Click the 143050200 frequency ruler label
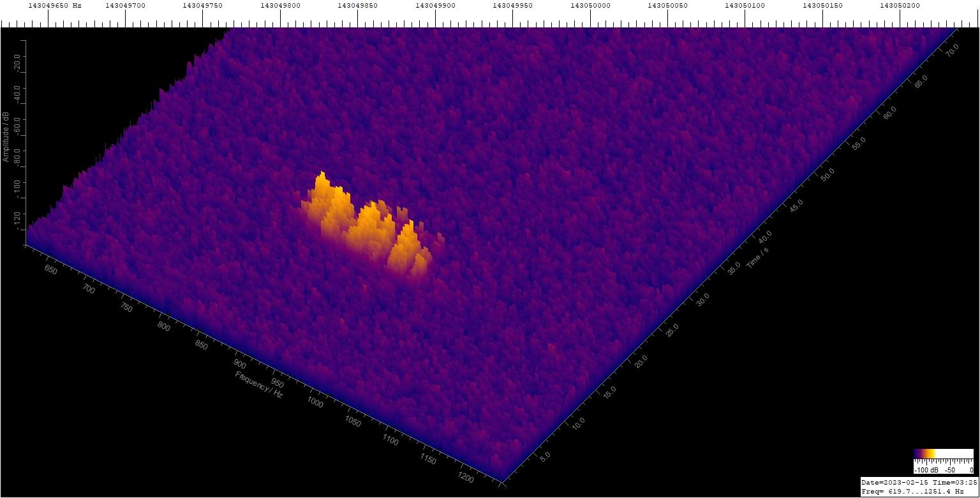Image resolution: width=980 pixels, height=498 pixels. tap(900, 6)
